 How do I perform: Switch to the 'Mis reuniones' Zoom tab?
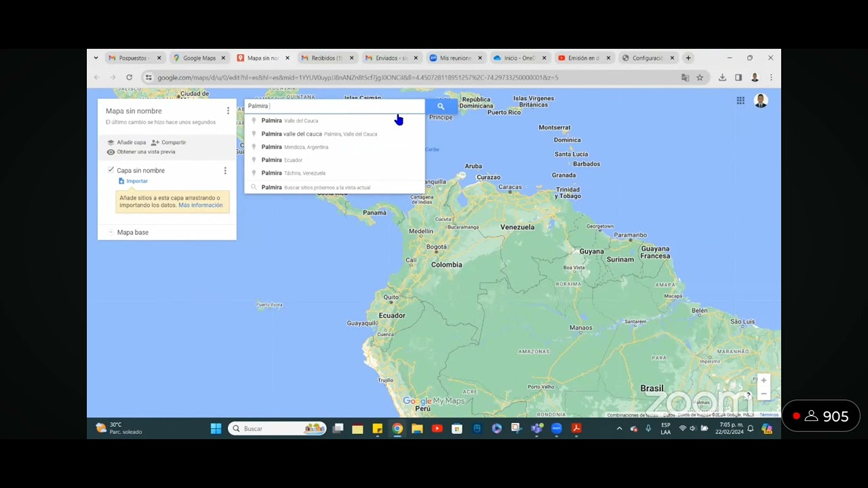click(455, 58)
